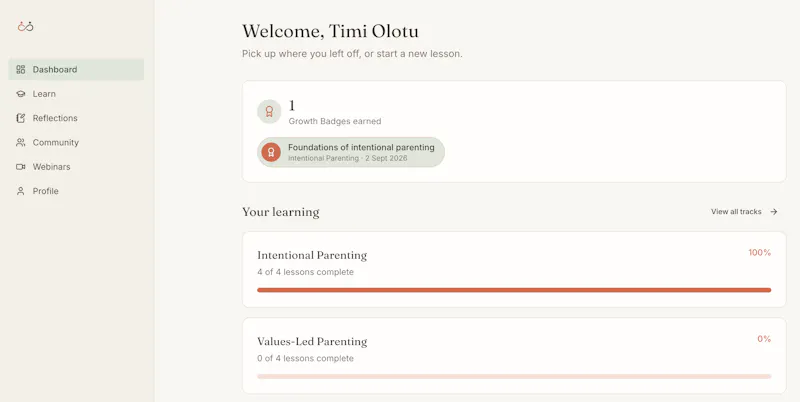The image size is (800, 402).
Task: Click the orange badge icon on Foundations pill
Action: click(x=271, y=152)
